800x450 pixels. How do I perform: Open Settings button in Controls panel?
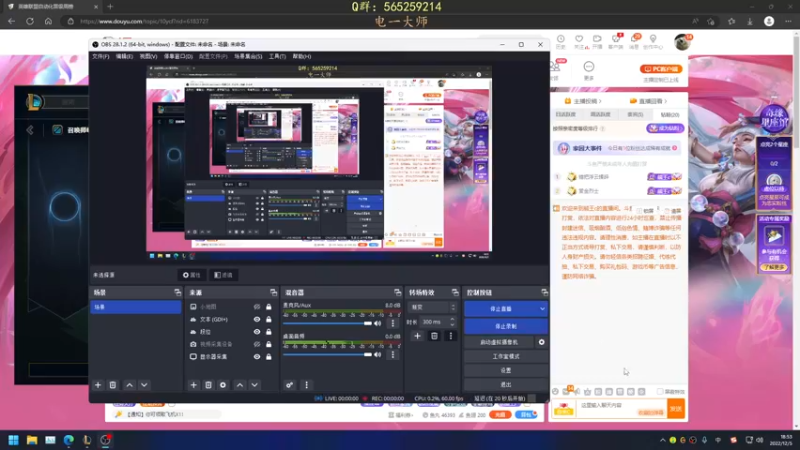click(506, 370)
